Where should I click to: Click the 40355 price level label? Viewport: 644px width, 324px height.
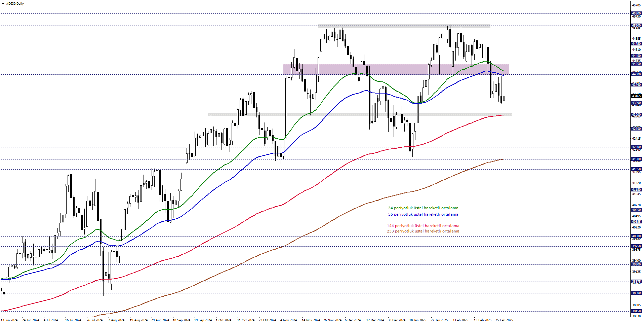click(x=636, y=222)
